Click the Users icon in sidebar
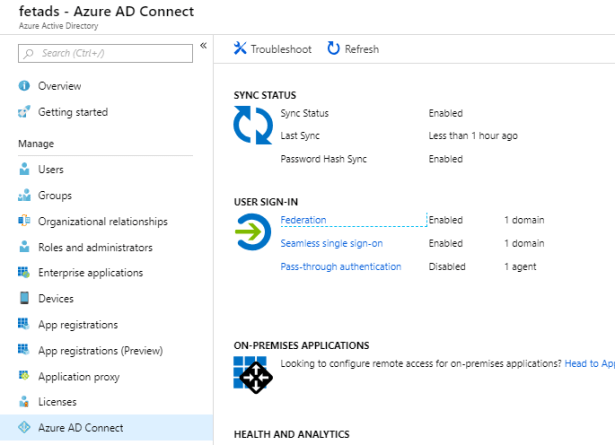 point(25,170)
